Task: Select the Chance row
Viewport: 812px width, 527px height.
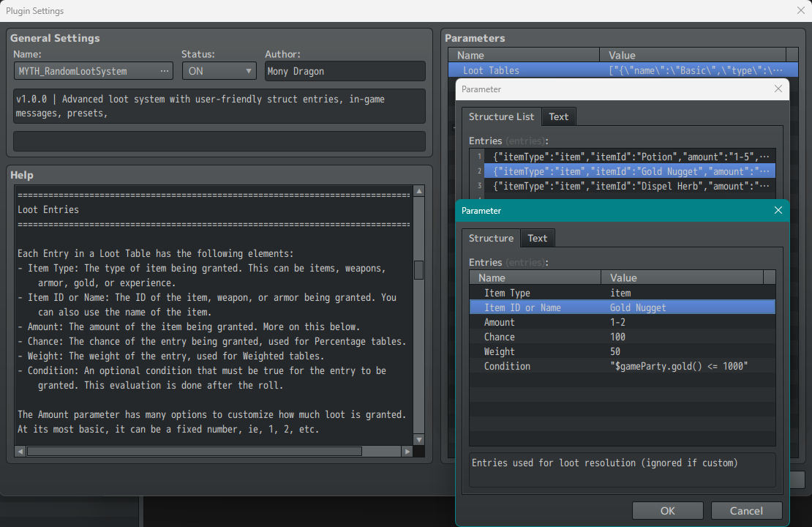Action: click(x=623, y=336)
